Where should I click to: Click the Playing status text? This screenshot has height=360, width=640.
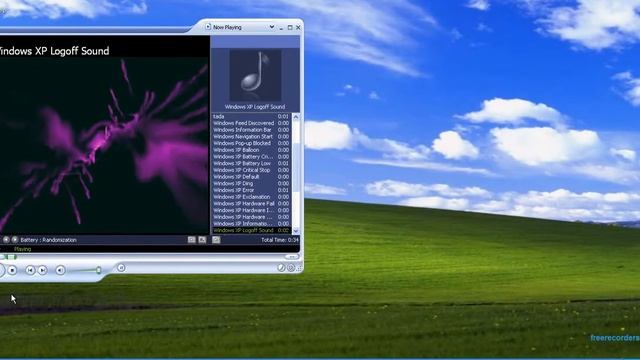(x=22, y=249)
